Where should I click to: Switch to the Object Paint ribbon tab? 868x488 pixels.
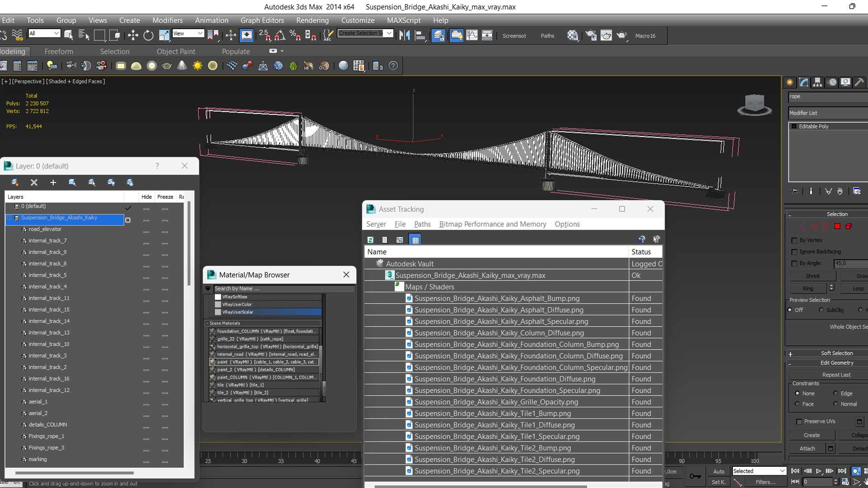[x=176, y=52]
